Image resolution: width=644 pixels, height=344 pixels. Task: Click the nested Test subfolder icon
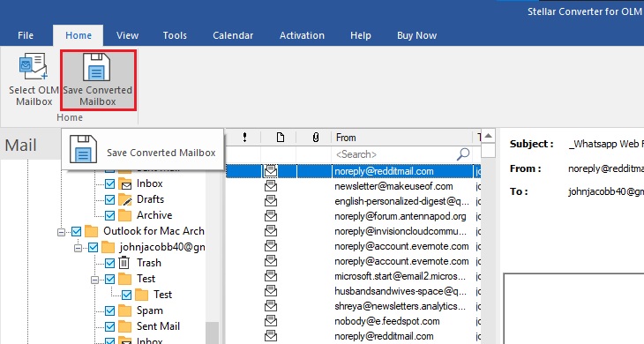[142, 295]
